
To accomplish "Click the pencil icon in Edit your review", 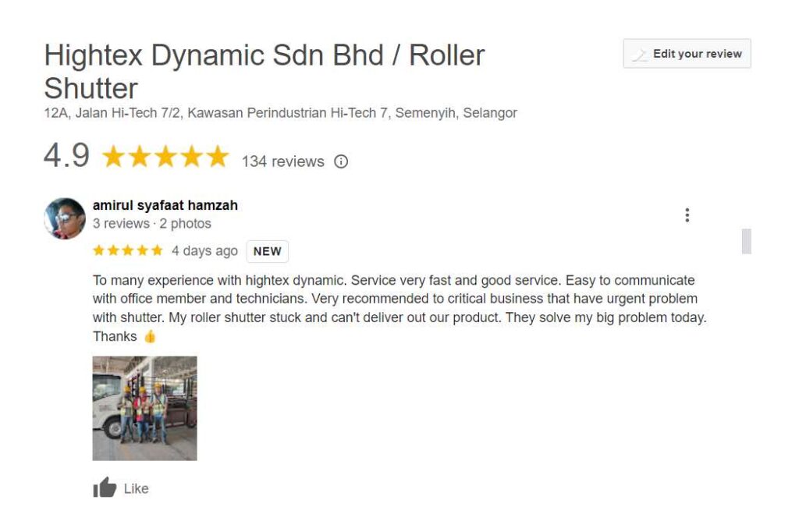I will [640, 54].
